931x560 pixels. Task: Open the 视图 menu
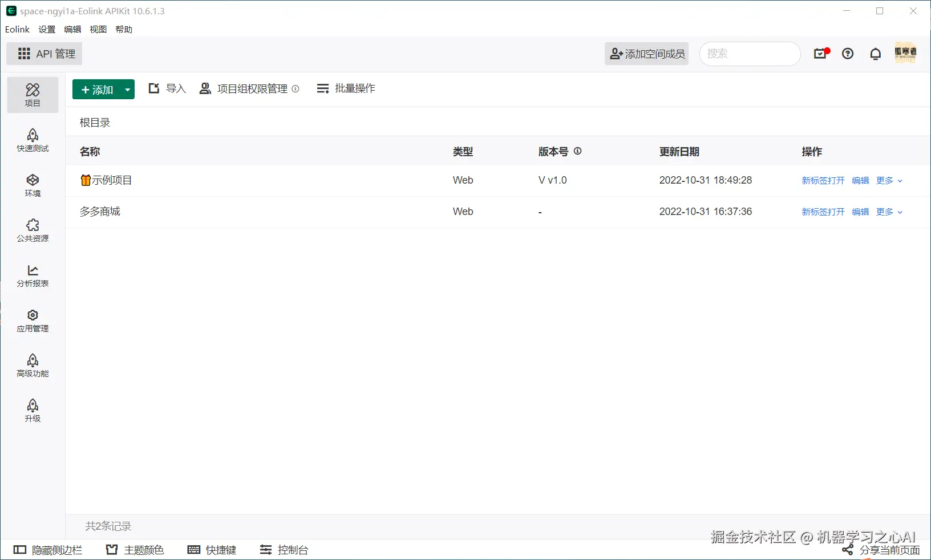pos(98,29)
